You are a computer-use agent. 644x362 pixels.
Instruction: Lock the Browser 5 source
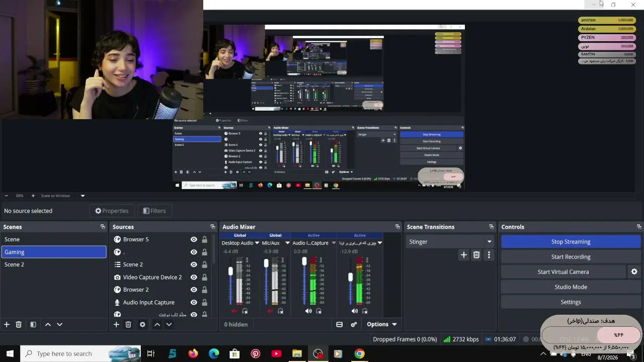tap(204, 239)
